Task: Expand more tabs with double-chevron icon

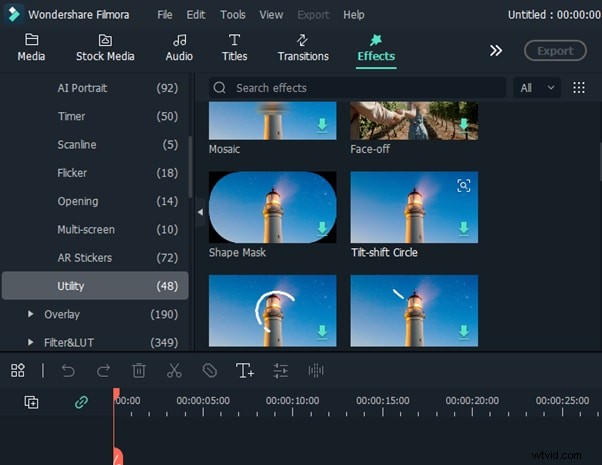Action: [x=496, y=50]
